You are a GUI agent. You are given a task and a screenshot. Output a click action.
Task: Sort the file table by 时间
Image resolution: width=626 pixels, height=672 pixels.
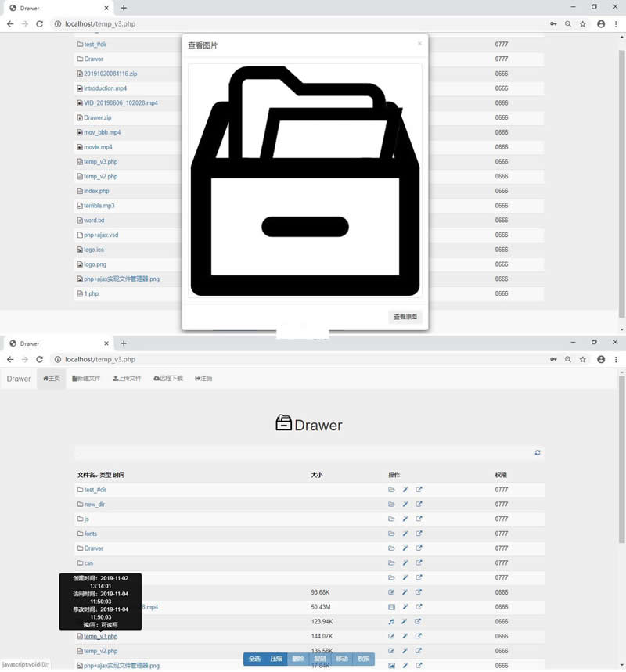[x=119, y=475]
